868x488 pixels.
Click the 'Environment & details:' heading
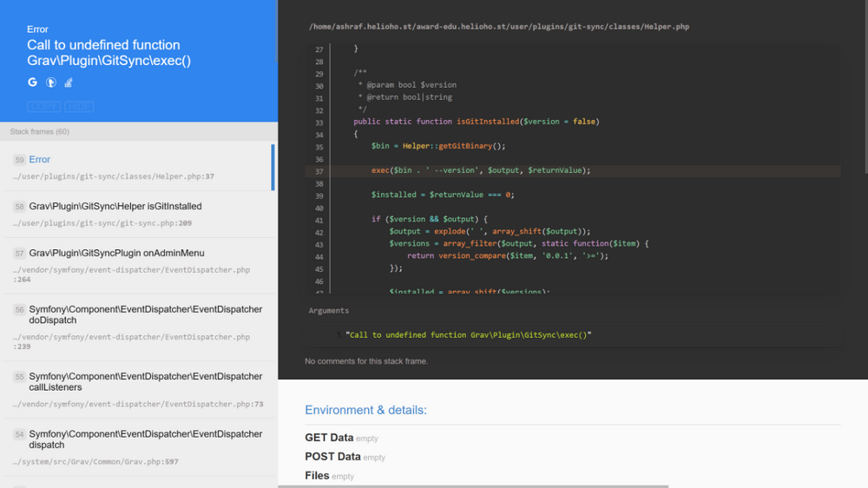366,410
